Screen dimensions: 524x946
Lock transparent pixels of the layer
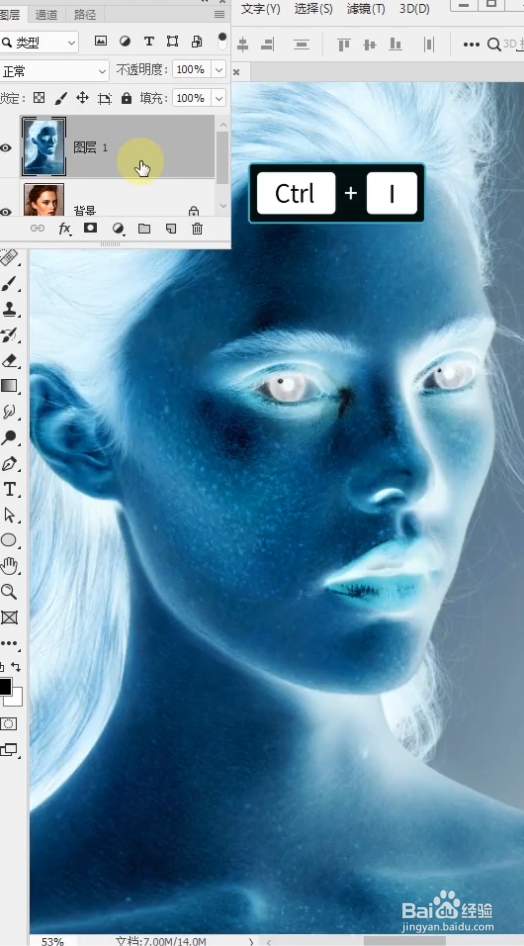[39, 98]
